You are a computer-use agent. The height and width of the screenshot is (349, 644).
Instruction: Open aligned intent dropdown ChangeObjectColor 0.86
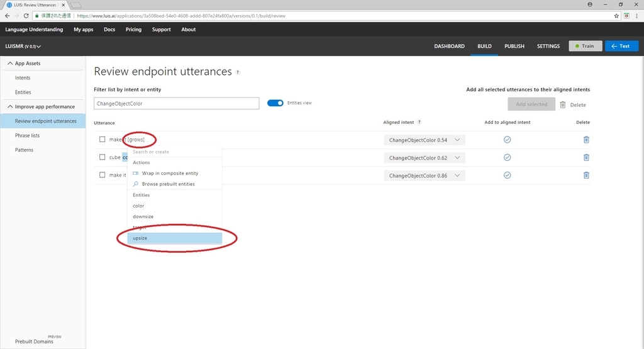(425, 175)
